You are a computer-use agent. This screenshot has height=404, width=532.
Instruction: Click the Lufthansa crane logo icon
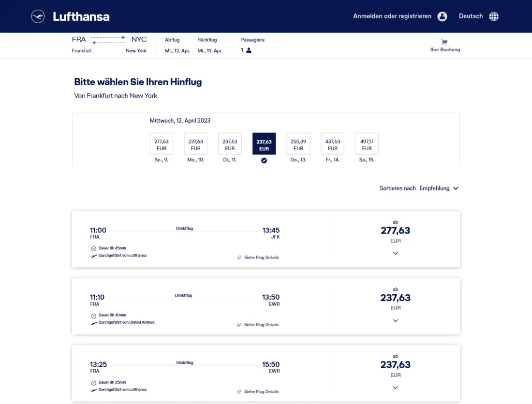coord(38,16)
